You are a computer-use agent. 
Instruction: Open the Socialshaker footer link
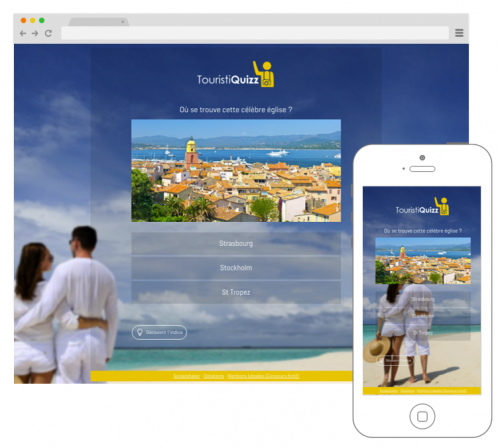click(x=187, y=376)
